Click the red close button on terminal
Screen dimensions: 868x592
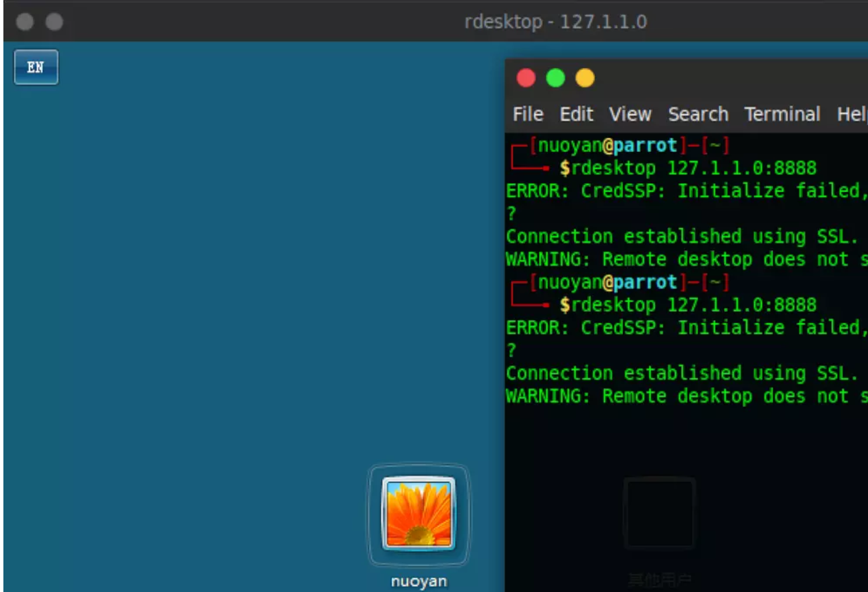526,78
